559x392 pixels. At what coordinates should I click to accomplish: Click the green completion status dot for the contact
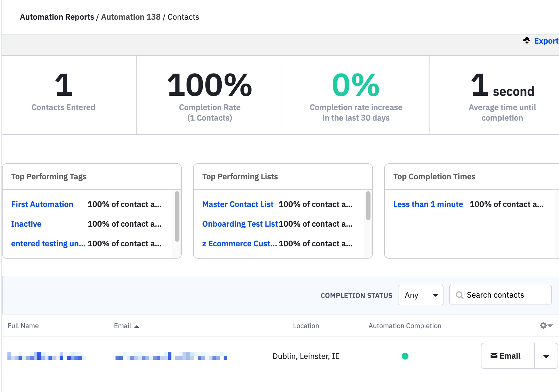click(405, 356)
